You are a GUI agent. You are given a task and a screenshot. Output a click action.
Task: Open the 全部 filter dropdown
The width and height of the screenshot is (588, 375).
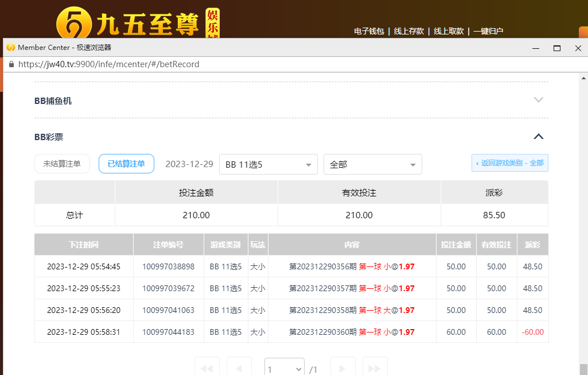point(373,164)
